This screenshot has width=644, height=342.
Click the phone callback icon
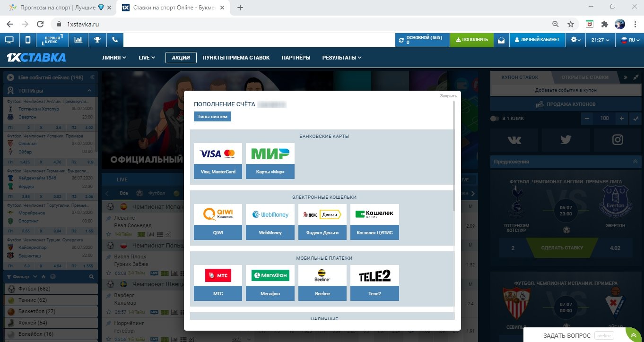point(115,40)
